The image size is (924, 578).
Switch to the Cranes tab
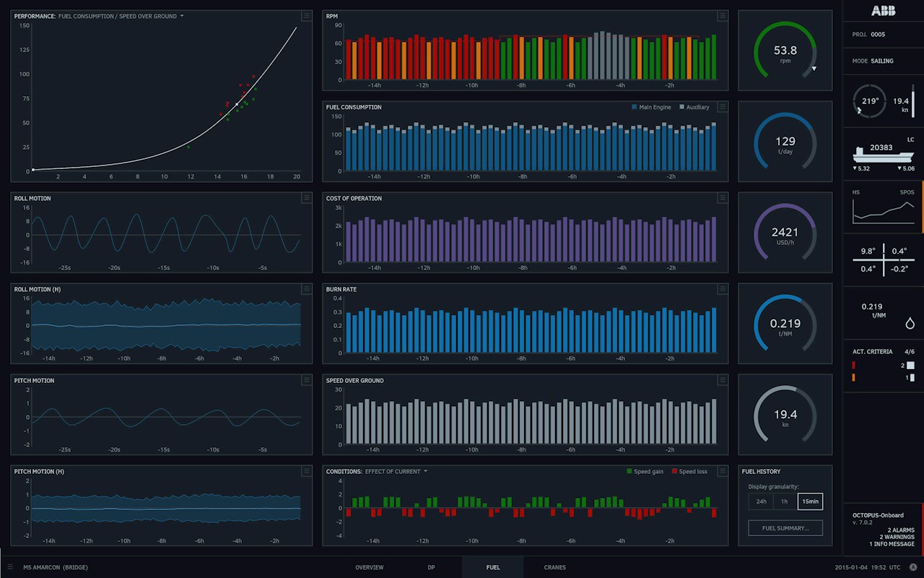click(554, 567)
